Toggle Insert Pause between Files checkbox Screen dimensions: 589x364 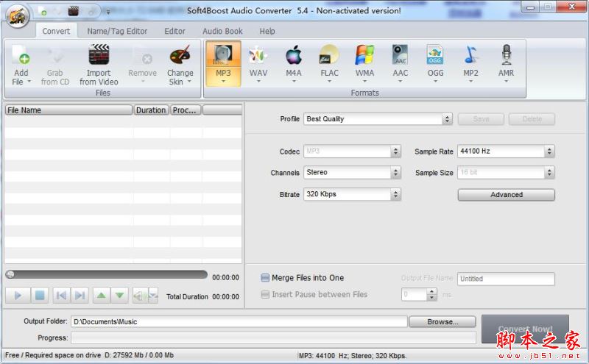tap(265, 294)
